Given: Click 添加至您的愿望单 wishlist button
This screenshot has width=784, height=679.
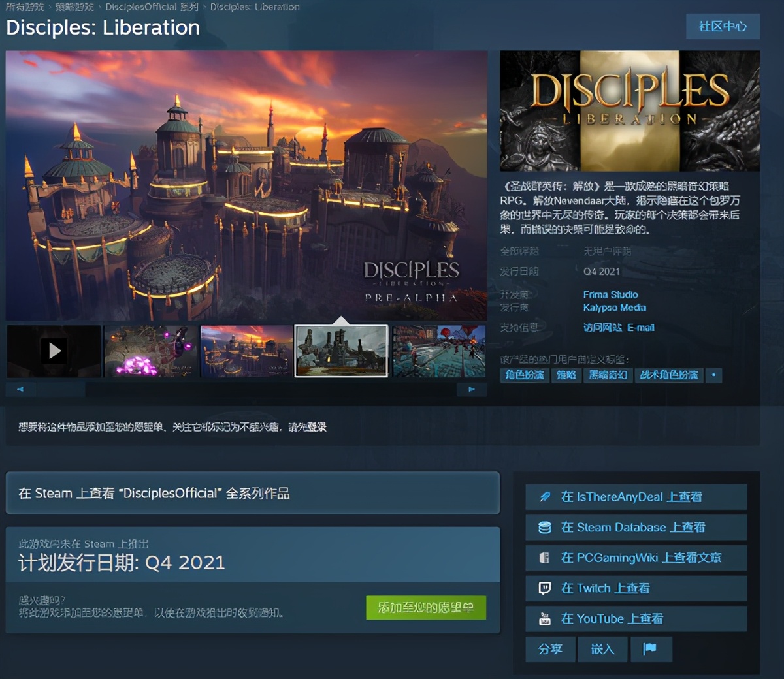Looking at the screenshot, I should coord(426,607).
